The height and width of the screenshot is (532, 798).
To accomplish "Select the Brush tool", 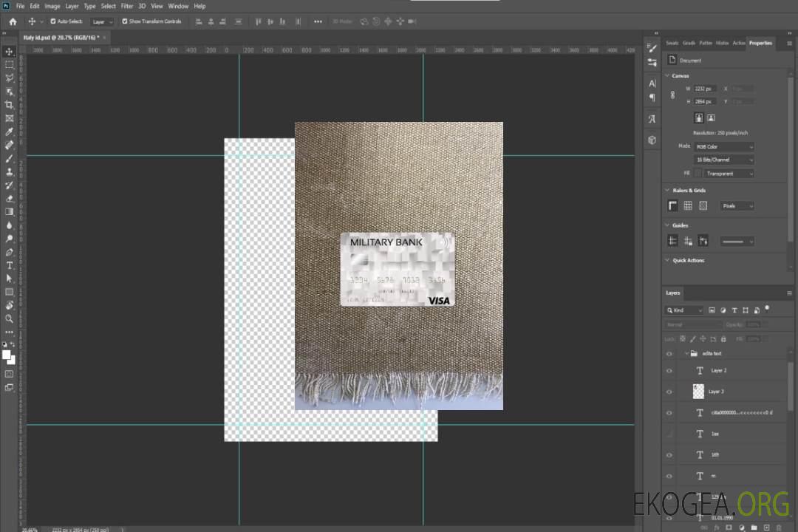I will click(10, 158).
